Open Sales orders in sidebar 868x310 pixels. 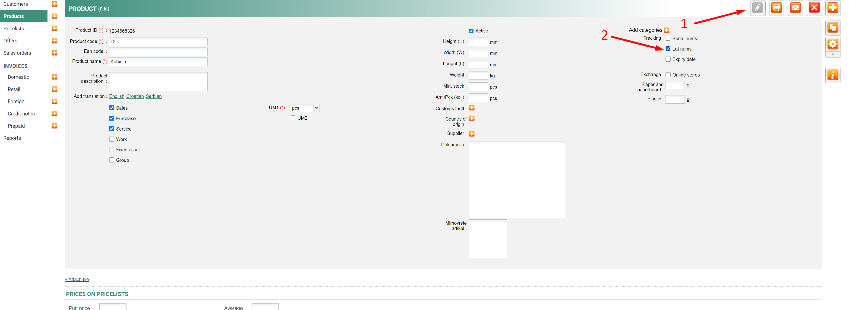click(x=17, y=53)
